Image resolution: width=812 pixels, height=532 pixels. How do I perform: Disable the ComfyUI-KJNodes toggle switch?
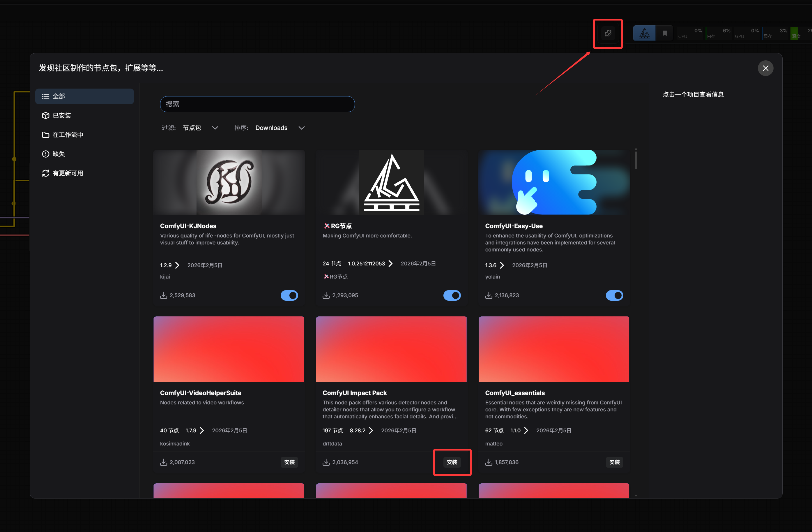289,295
